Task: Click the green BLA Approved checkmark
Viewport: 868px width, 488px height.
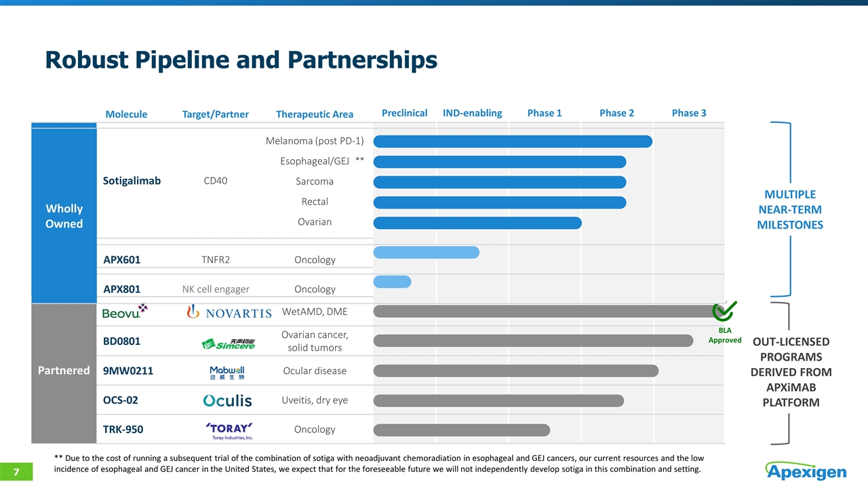Action: coord(725,312)
